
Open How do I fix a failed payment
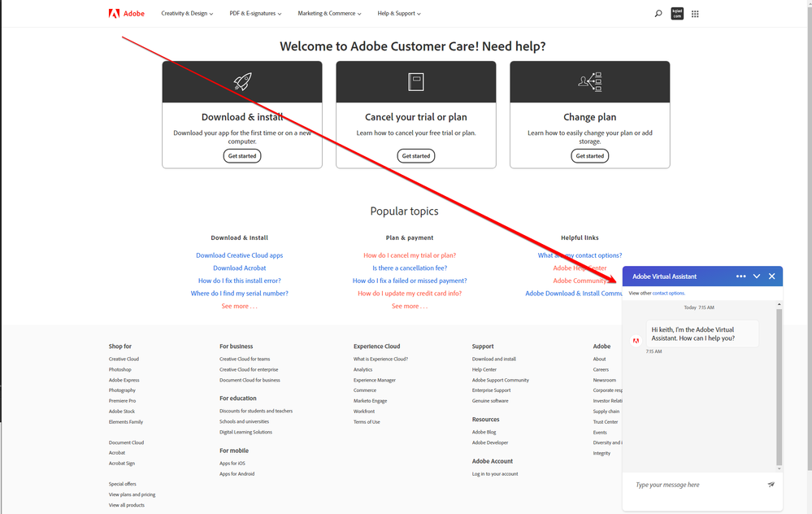(410, 281)
